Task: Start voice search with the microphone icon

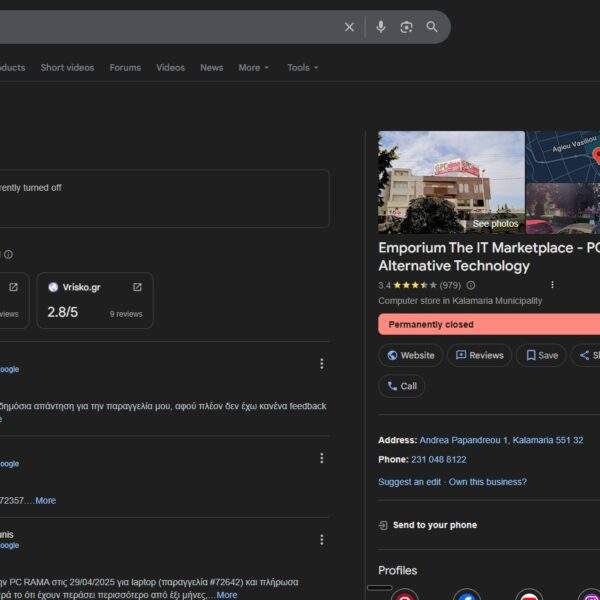Action: pos(381,27)
